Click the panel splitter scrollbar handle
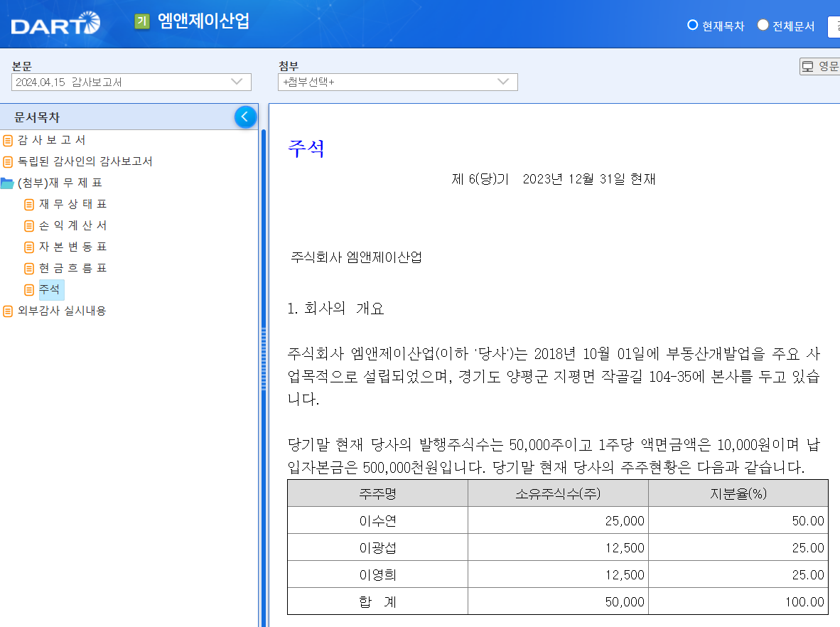The height and width of the screenshot is (627, 840). coord(264,358)
